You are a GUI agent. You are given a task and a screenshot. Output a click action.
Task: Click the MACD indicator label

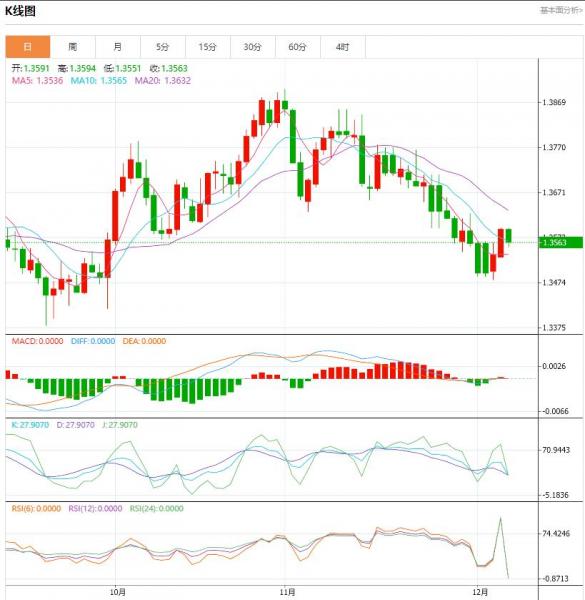tap(37, 341)
